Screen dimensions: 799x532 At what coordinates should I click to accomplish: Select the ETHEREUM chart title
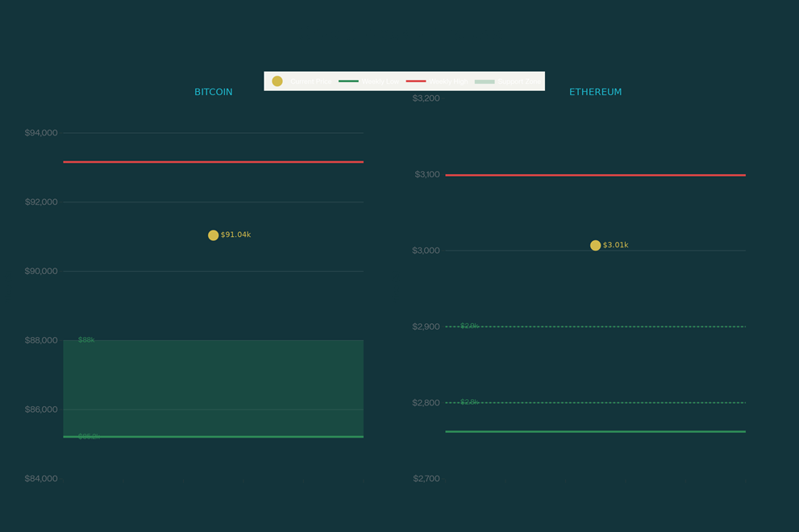[x=595, y=93]
